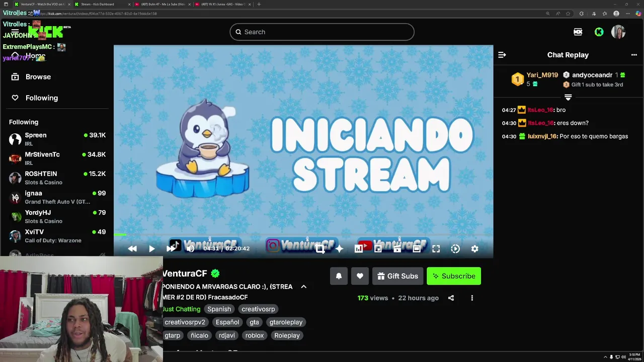The height and width of the screenshot is (362, 644).
Task: Click the gtaroleplay tag
Action: [x=286, y=322]
